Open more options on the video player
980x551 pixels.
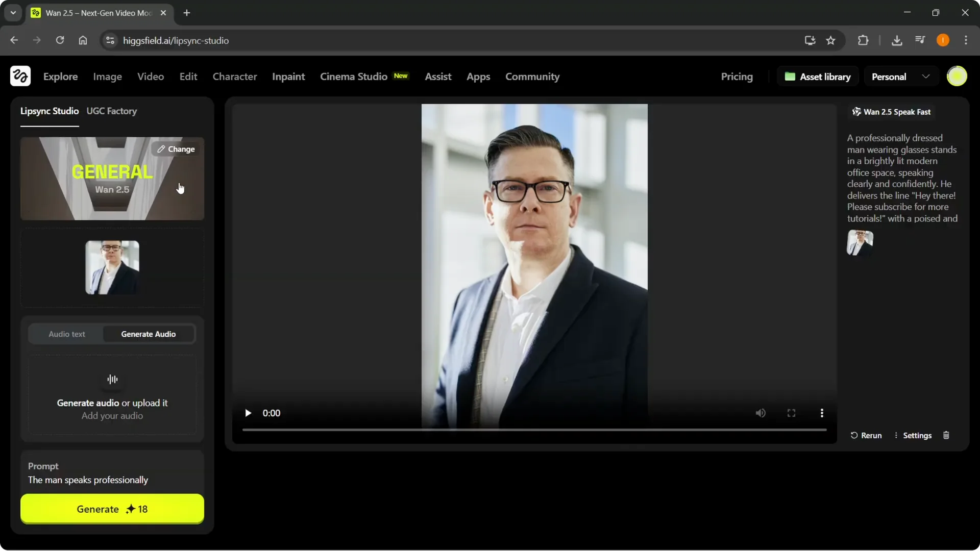click(822, 413)
